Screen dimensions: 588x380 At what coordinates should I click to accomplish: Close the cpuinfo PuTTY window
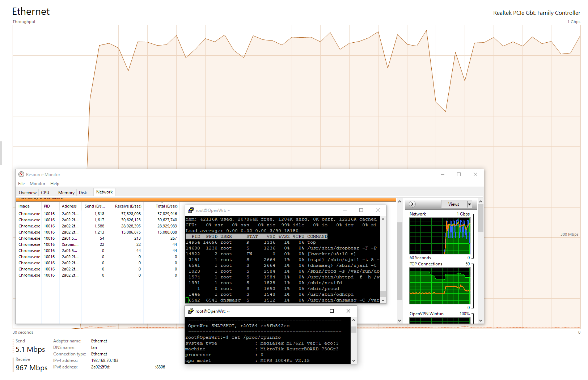coord(348,311)
